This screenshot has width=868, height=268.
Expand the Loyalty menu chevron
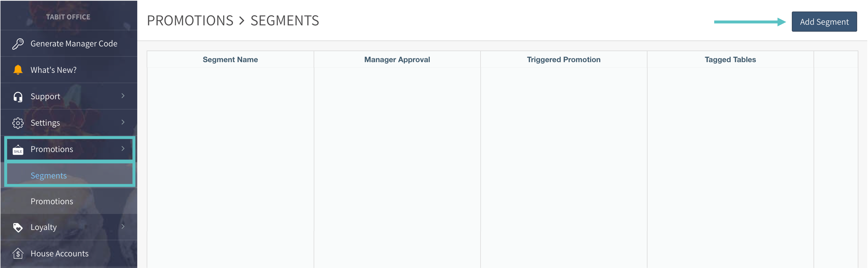point(123,227)
